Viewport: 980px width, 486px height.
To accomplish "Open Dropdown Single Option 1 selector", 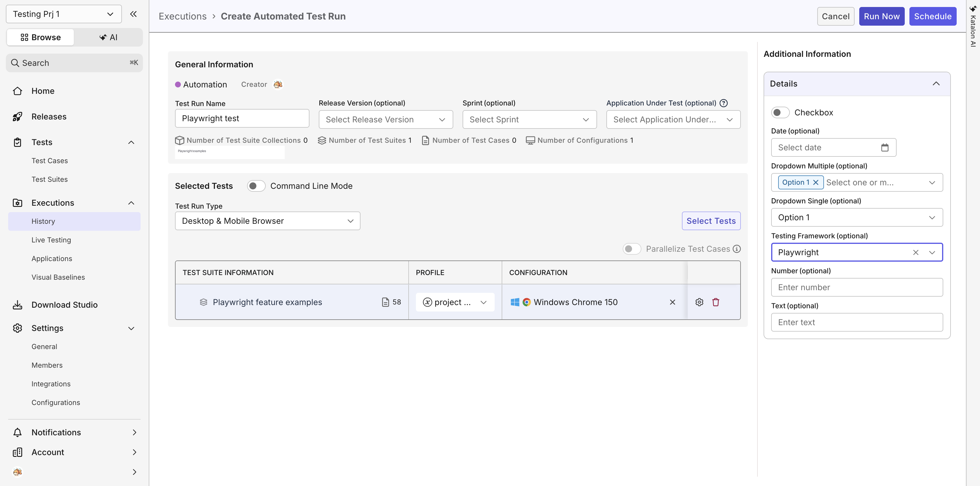I will [857, 217].
